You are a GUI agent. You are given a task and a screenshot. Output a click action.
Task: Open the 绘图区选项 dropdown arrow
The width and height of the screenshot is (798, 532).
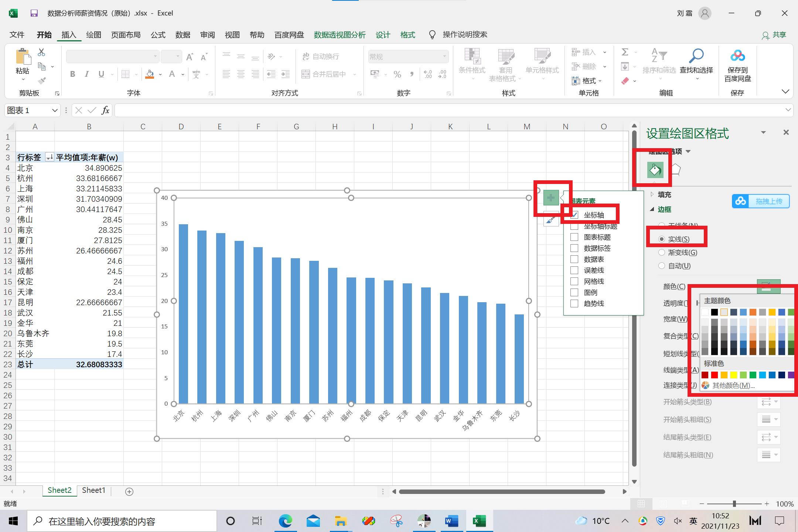pyautogui.click(x=688, y=151)
